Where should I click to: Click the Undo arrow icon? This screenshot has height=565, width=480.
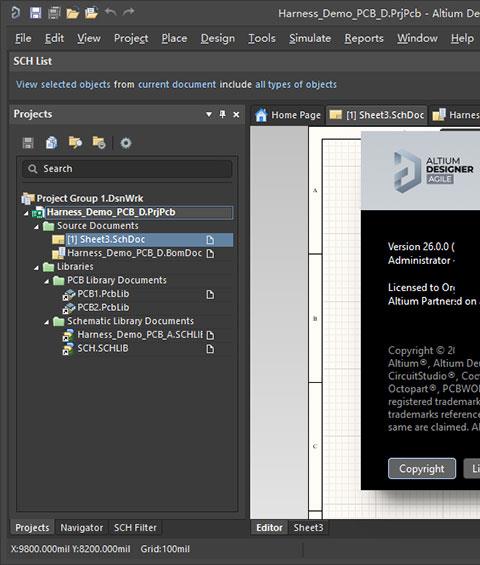pos(111,12)
